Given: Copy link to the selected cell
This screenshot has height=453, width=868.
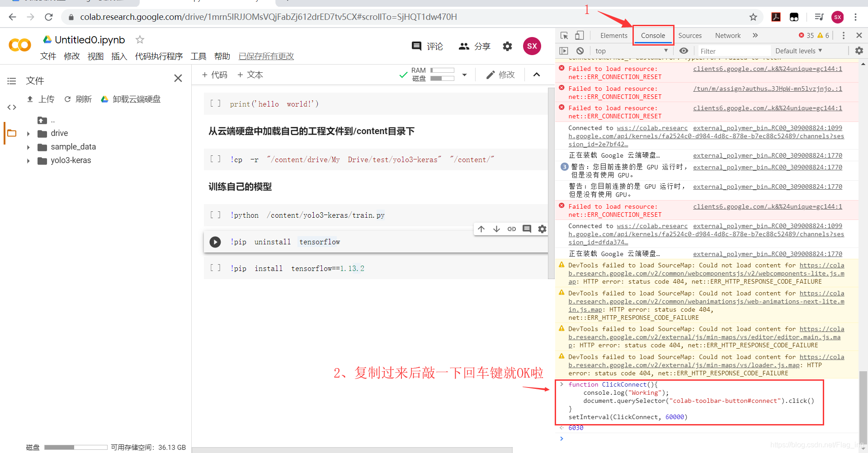Looking at the screenshot, I should click(512, 229).
